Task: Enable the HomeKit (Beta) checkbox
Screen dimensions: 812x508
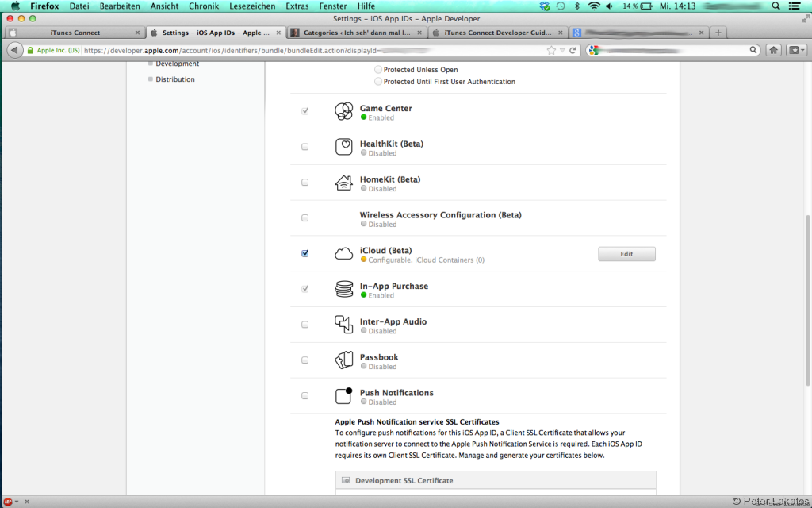Action: click(x=305, y=183)
